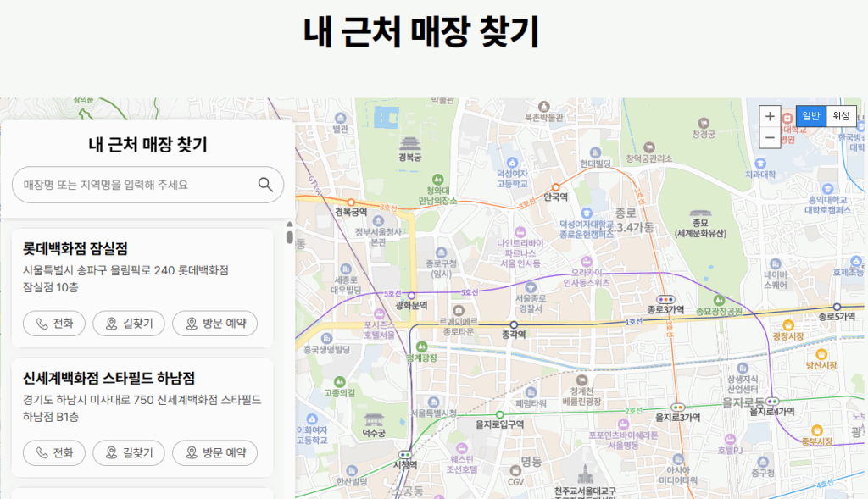Click 종로구청(임시) marker
Screen dimensions: 868x499
click(441, 252)
